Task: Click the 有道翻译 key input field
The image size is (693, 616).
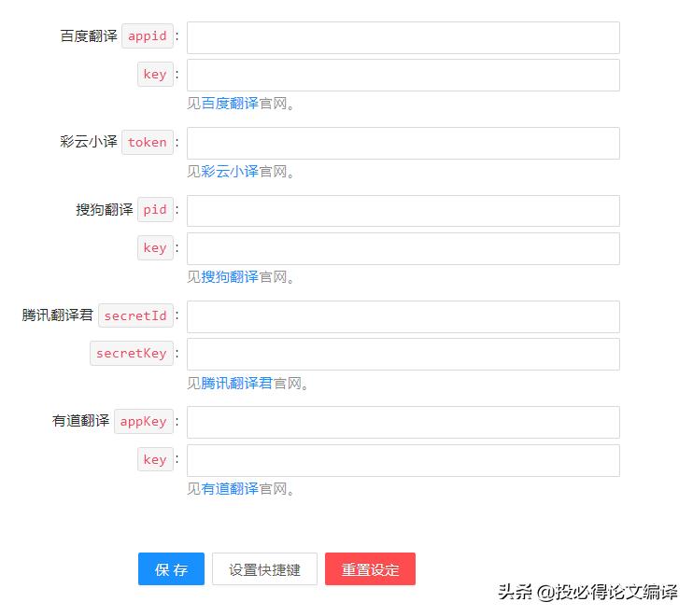Action: tap(403, 460)
